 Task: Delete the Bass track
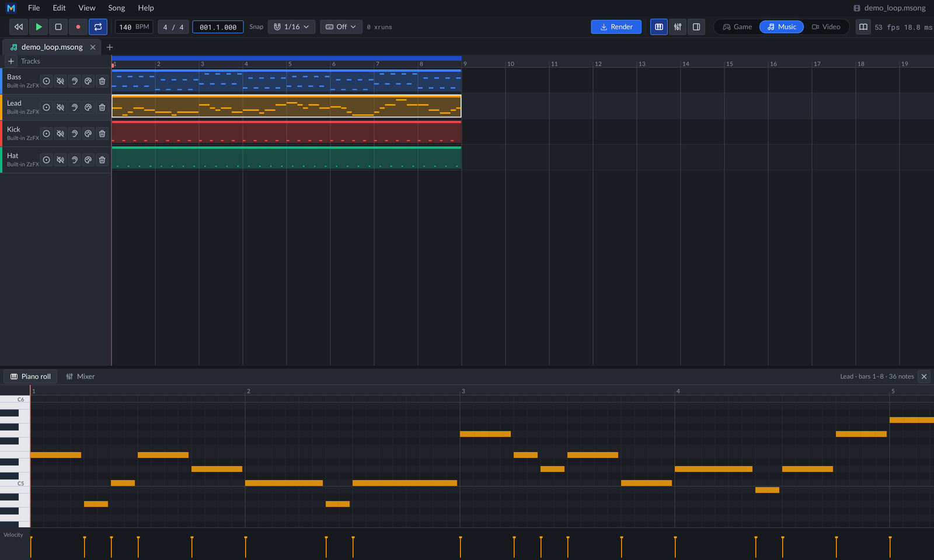coord(102,81)
